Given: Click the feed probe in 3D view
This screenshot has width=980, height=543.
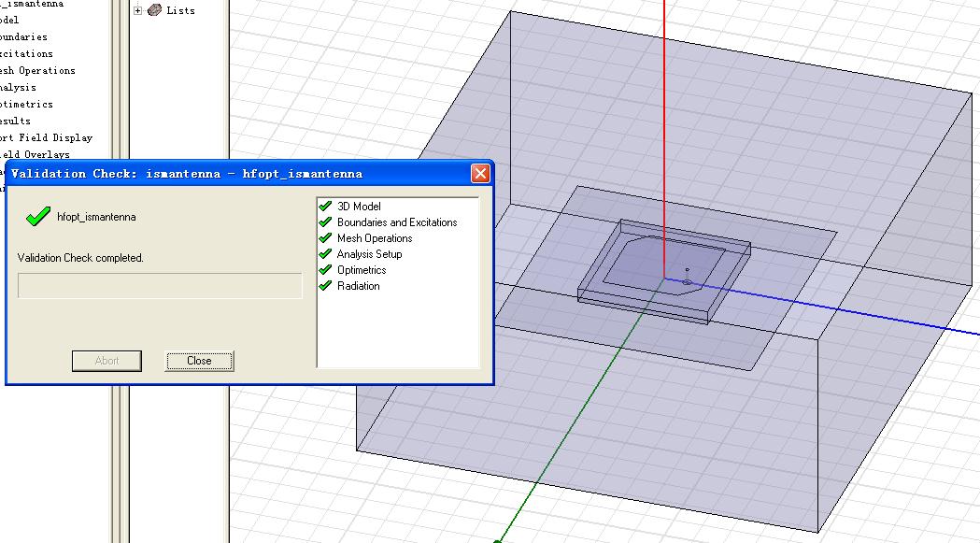Looking at the screenshot, I should point(687,276).
